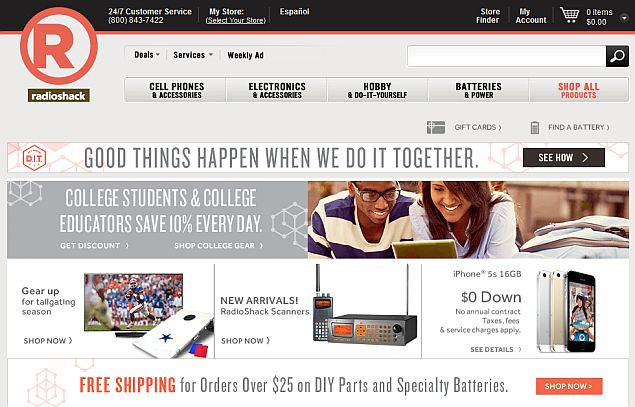This screenshot has width=635, height=407.
Task: Click the See How button
Action: (x=564, y=158)
